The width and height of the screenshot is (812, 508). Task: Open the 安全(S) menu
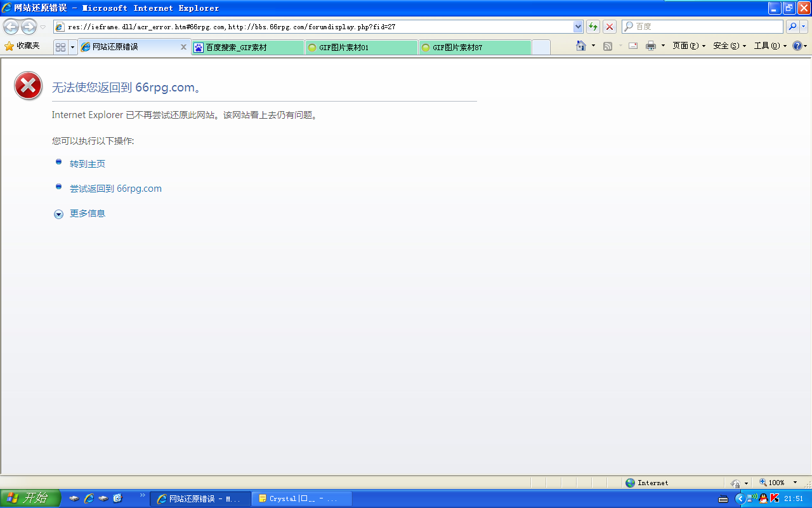click(x=730, y=46)
